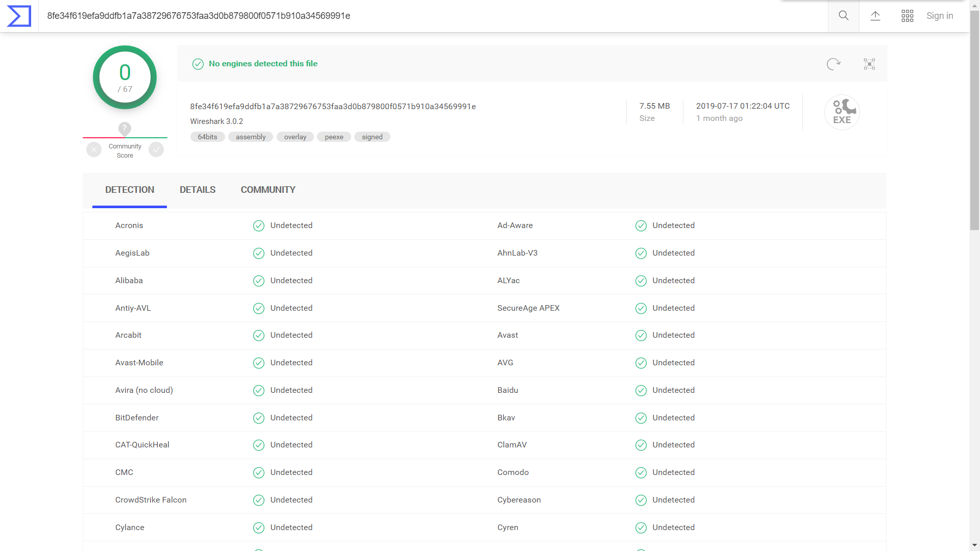Click the CMC engine name

(124, 472)
